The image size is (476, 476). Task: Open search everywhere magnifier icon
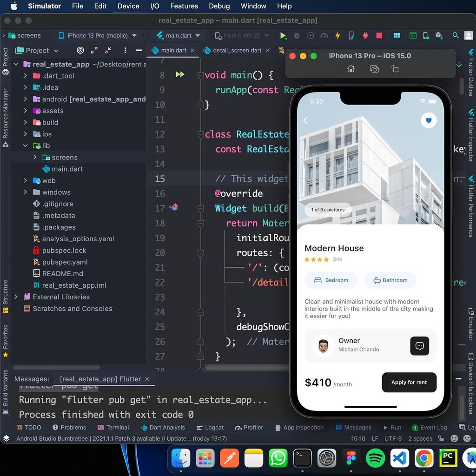(456, 35)
